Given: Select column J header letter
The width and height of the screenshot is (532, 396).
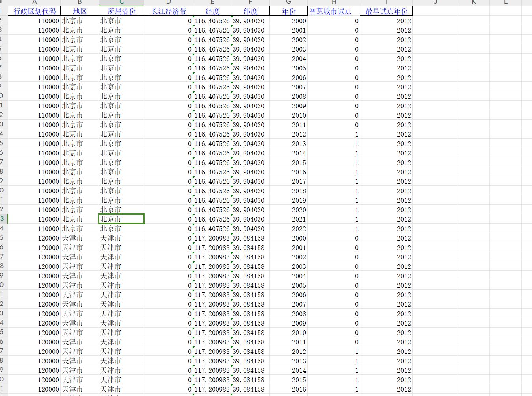Looking at the screenshot, I should click(435, 2).
